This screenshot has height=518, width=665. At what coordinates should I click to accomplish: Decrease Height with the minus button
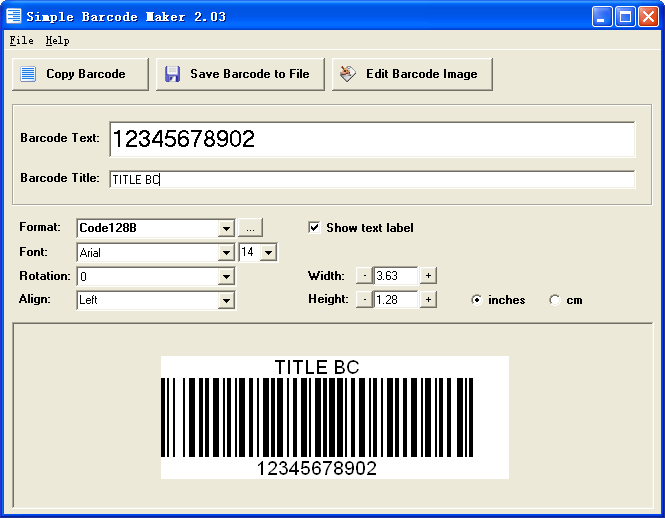coord(364,300)
